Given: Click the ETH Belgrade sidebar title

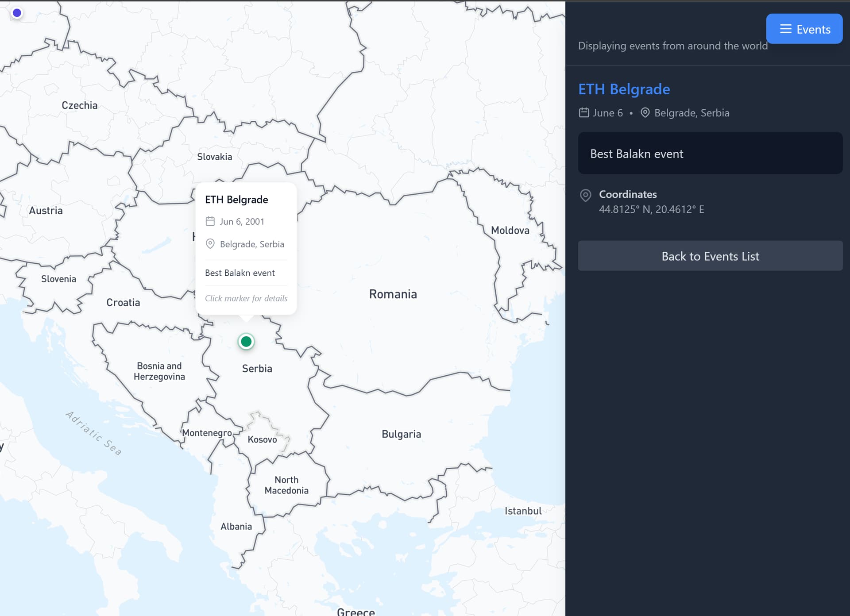Looking at the screenshot, I should (624, 89).
